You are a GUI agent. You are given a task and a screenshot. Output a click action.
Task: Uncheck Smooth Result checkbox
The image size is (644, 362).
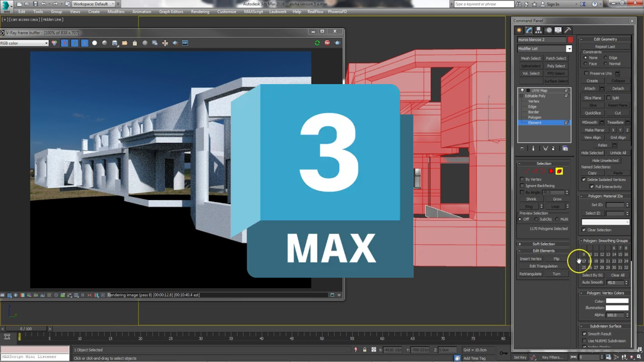point(585,334)
